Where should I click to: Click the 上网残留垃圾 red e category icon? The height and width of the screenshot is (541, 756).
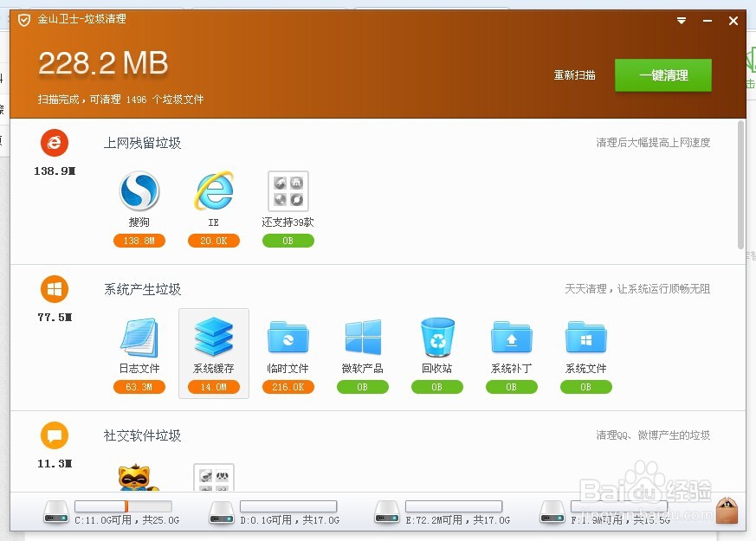55,143
